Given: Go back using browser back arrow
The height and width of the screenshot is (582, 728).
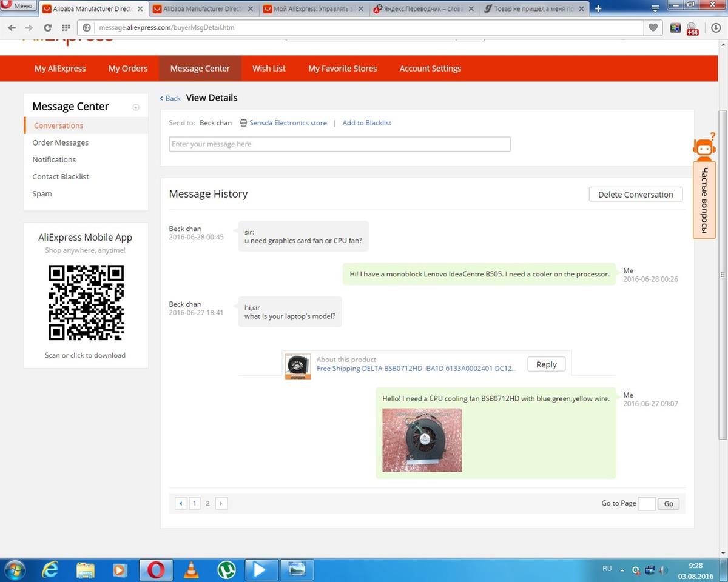Looking at the screenshot, I should (x=12, y=28).
